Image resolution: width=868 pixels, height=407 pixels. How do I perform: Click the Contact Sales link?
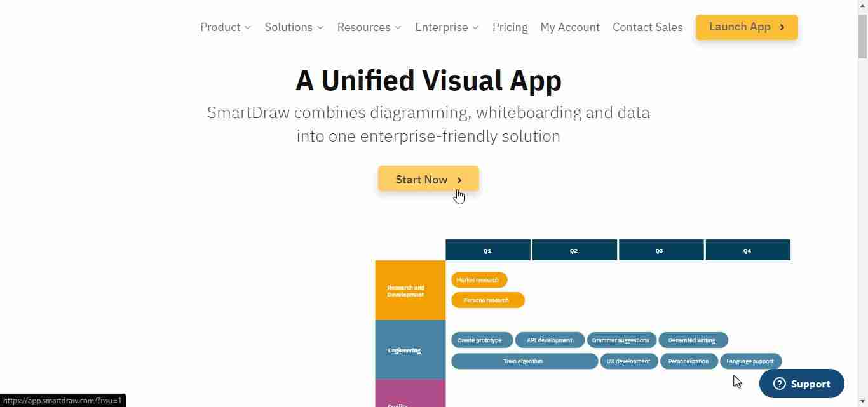click(647, 27)
